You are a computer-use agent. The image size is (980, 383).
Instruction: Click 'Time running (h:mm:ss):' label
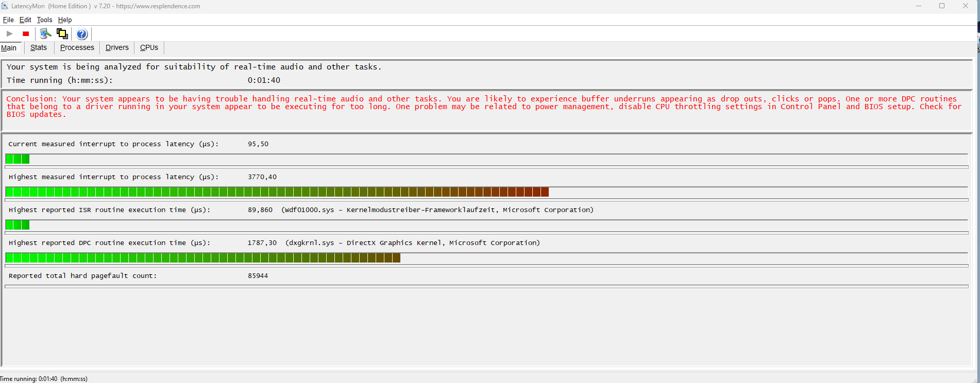(59, 80)
